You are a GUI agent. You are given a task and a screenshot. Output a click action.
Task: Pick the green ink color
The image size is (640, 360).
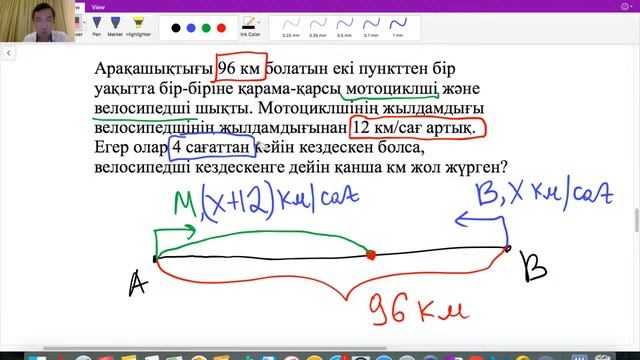point(206,28)
